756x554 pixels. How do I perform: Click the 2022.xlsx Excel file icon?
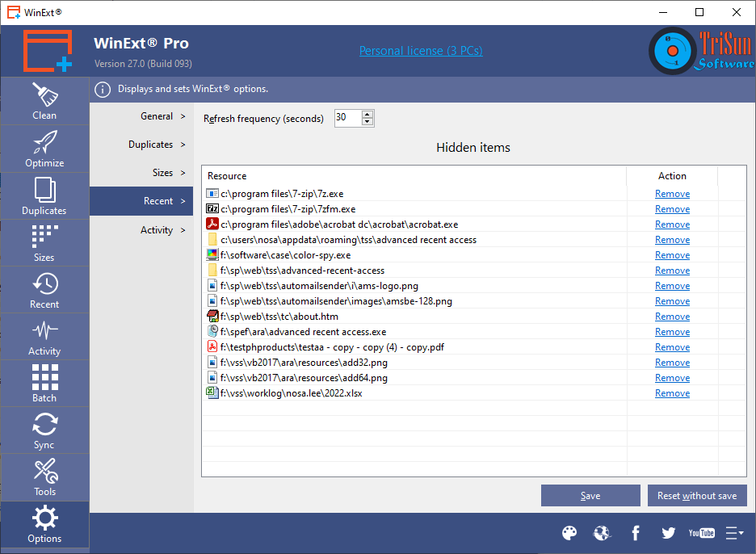[x=212, y=393]
